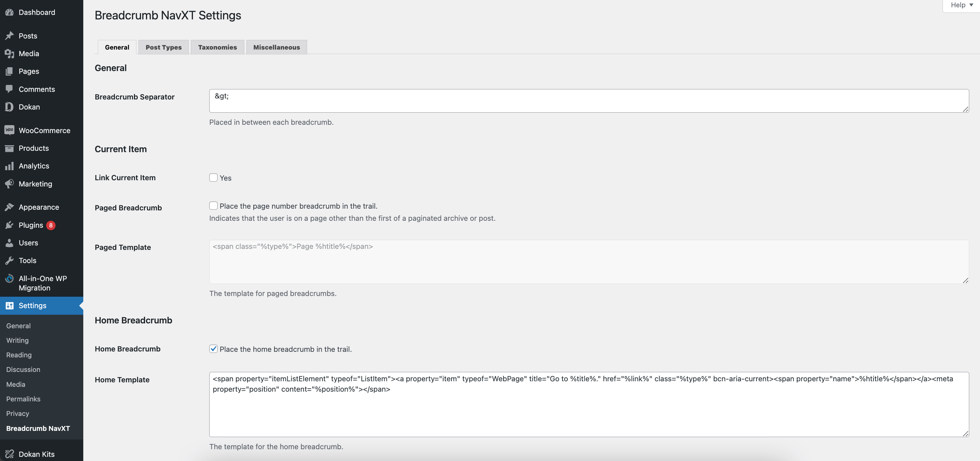Uncheck the Home Breadcrumb checkbox
The image size is (980, 461).
coord(213,349)
